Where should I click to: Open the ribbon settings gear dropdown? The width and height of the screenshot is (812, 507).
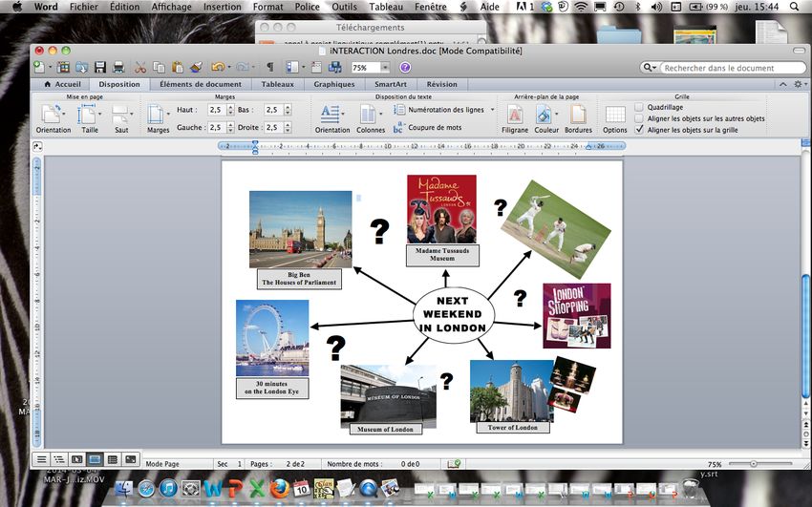point(800,84)
